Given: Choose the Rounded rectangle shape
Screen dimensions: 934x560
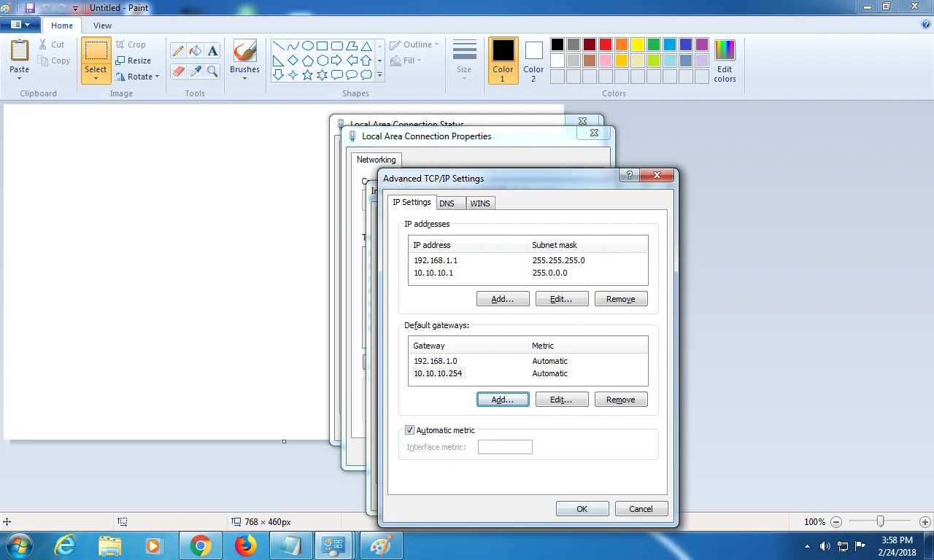Looking at the screenshot, I should 337,46.
